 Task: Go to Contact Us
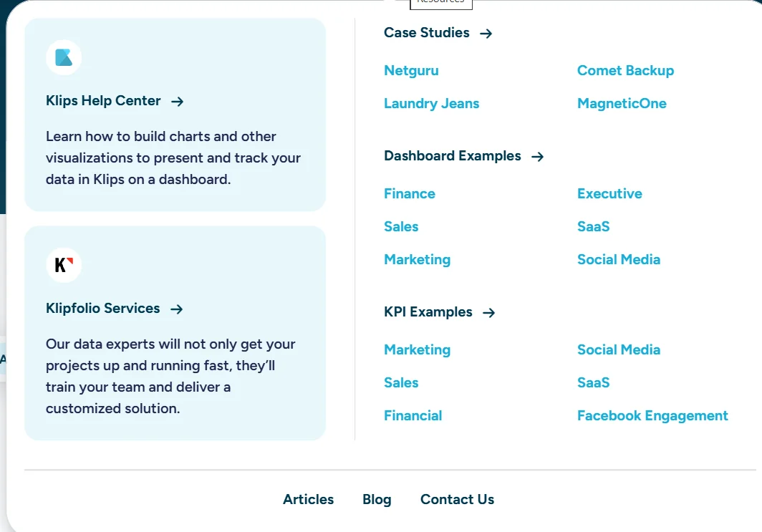click(457, 499)
